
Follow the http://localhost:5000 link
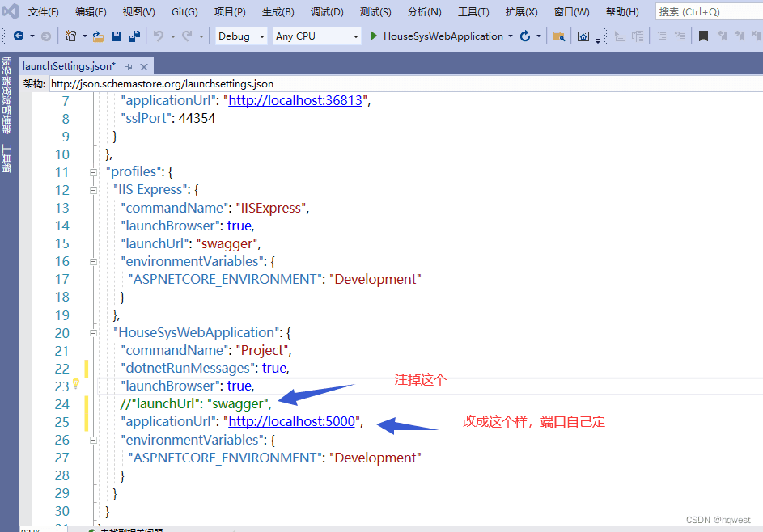tap(291, 421)
